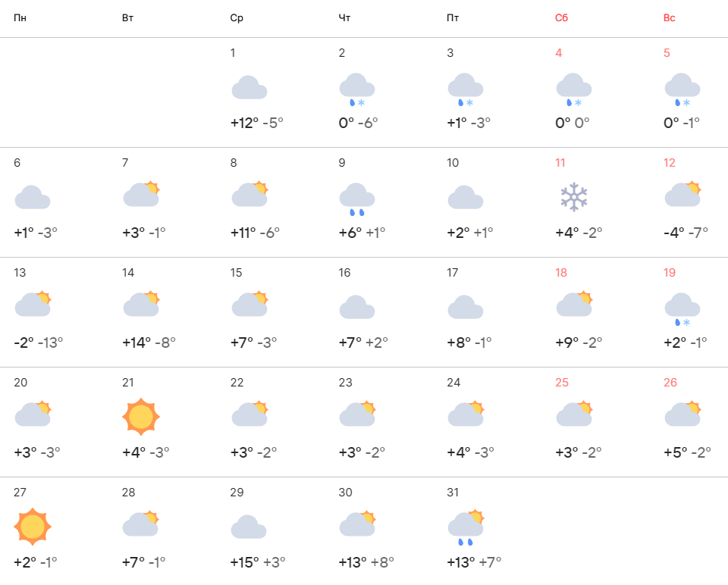The width and height of the screenshot is (728, 585).
Task: Click the cloudy icon on day 1
Action: [249, 87]
